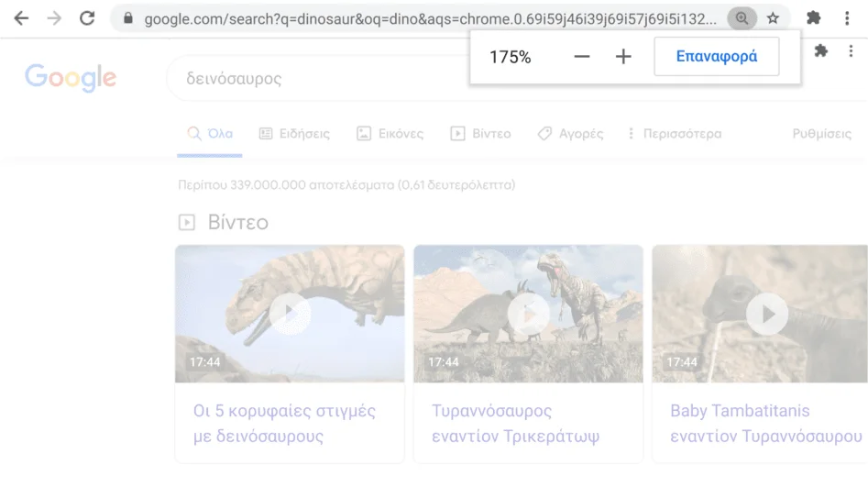Click the 17:44 duration on Tambatitanis video

coord(682,361)
